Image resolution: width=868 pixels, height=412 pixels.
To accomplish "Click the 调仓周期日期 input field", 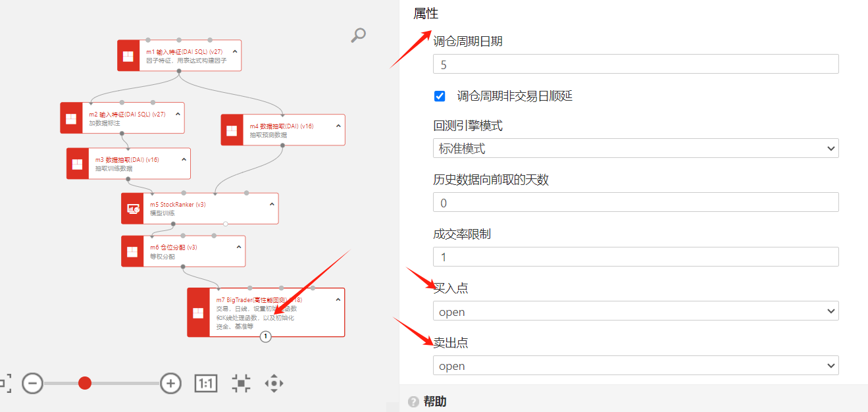I will click(x=635, y=64).
